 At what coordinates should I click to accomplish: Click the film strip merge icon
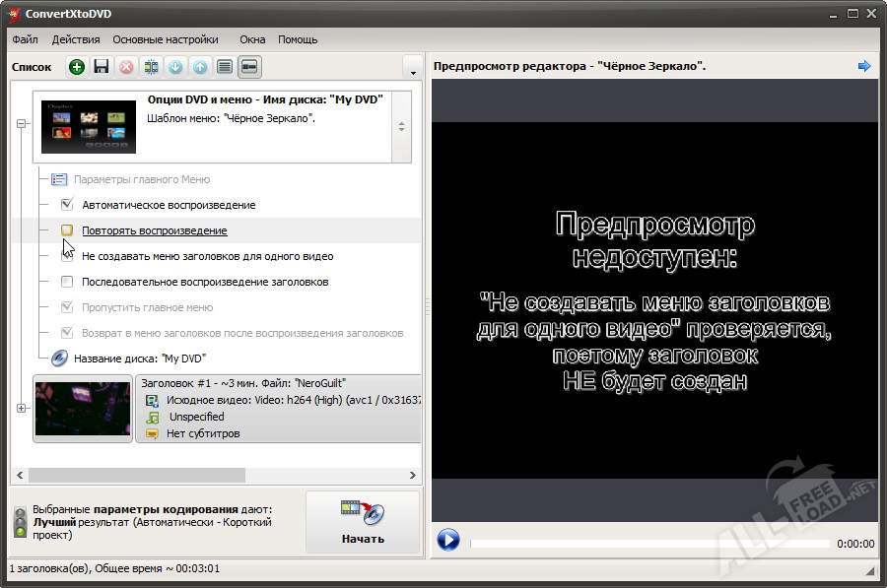click(x=151, y=67)
